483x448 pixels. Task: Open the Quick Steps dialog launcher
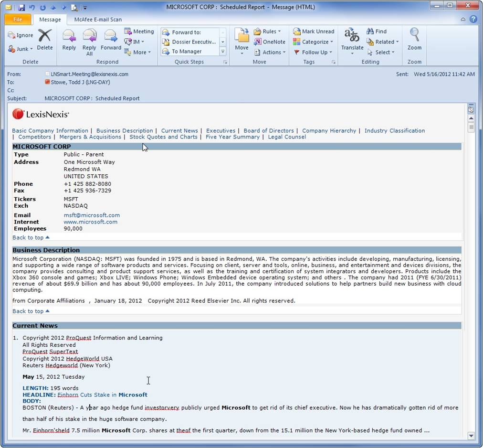[225, 62]
